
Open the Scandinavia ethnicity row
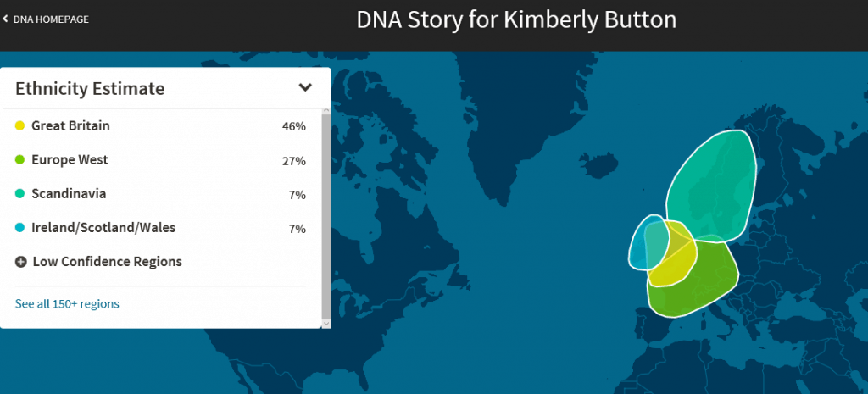[160, 194]
